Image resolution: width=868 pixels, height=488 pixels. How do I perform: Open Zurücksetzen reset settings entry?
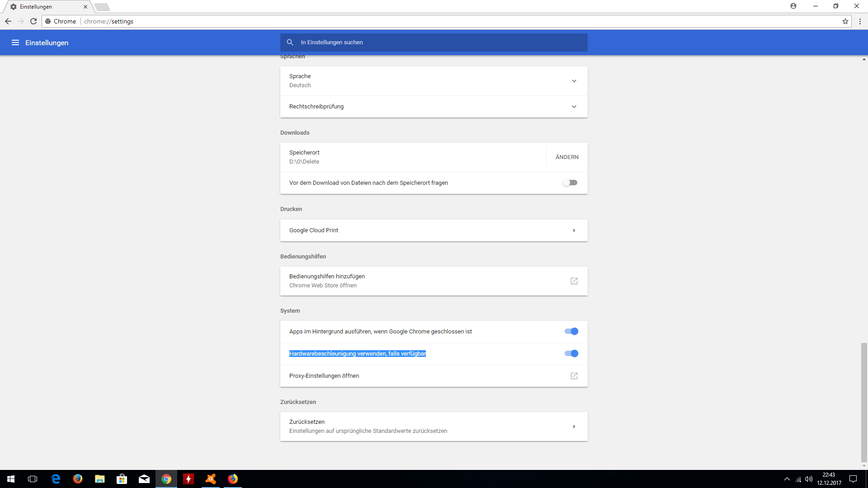point(574,427)
